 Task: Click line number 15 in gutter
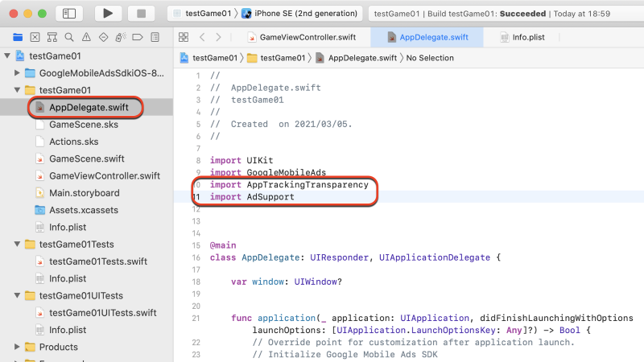tap(196, 245)
